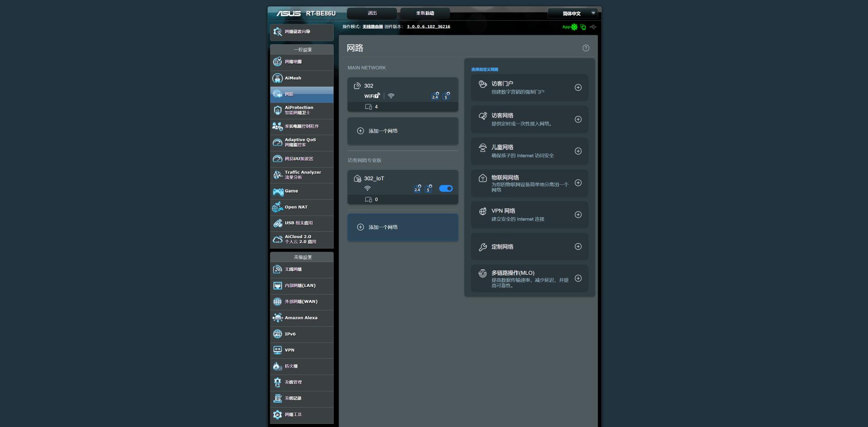Click 高级设置 section header
The width and height of the screenshot is (868, 427).
[x=302, y=258]
